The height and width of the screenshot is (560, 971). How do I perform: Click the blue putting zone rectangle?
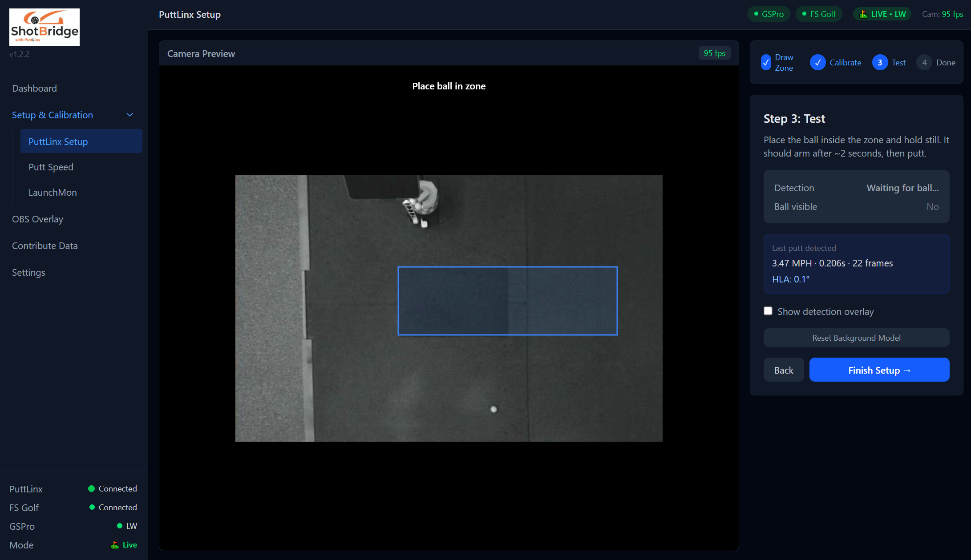coord(507,301)
